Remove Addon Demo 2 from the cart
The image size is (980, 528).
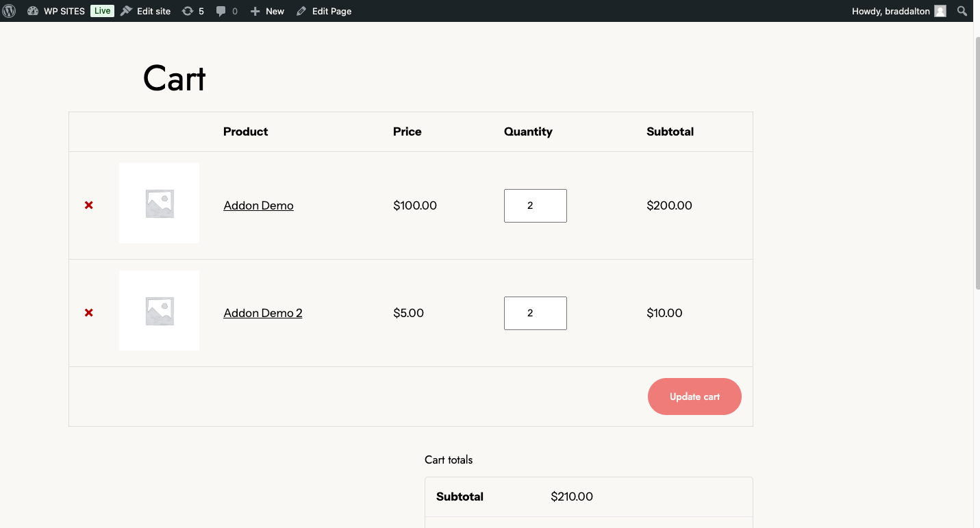tap(89, 313)
